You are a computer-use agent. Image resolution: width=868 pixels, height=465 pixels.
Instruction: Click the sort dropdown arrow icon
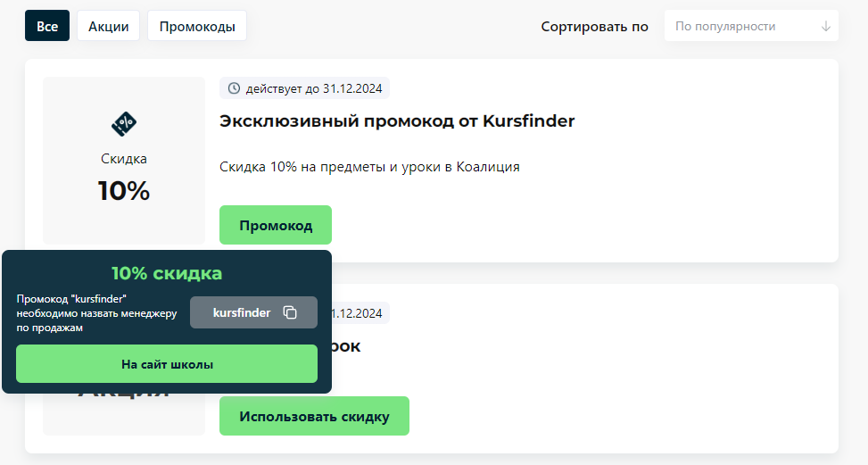coord(825,26)
